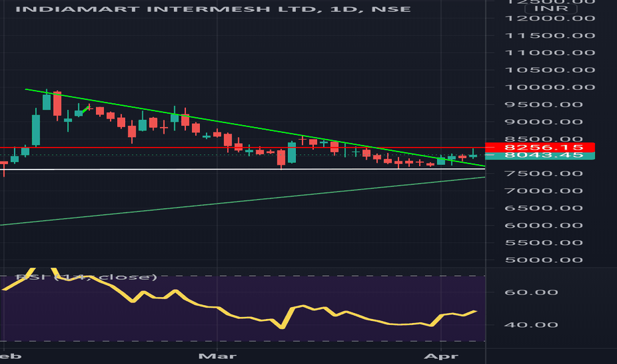Viewport: 617px width, 364px height.
Task: Click the Apr date label on time axis
Action: pos(441,356)
